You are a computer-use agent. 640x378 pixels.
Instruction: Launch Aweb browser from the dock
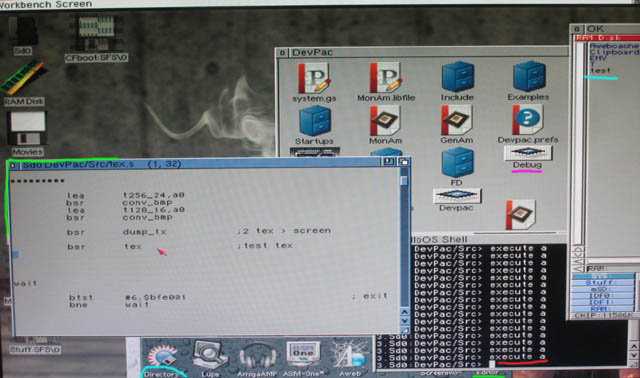[x=350, y=360]
